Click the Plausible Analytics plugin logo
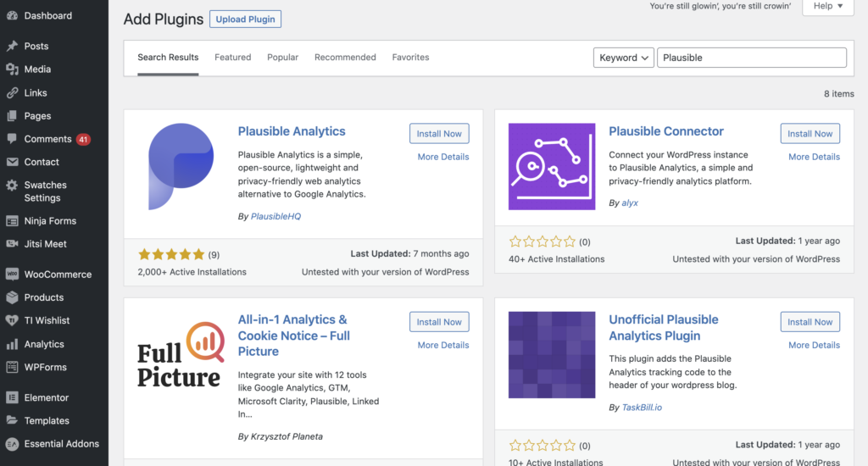Image resolution: width=868 pixels, height=466 pixels. (181, 167)
